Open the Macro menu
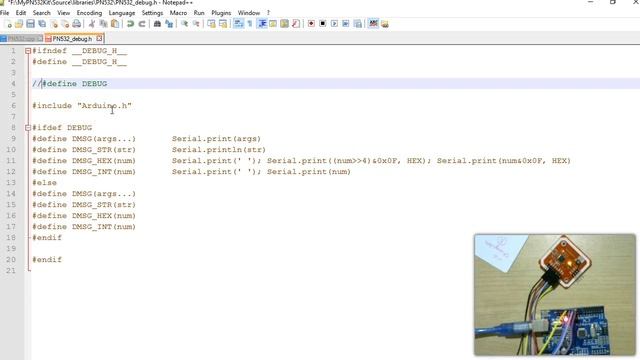 [178, 13]
